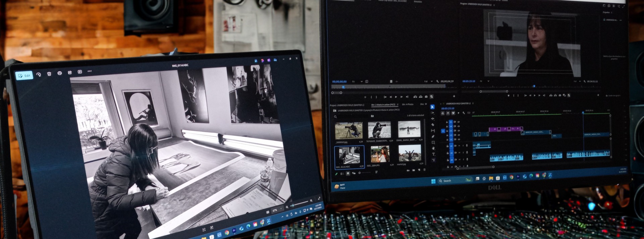Show hidden tray icons on laptop taskbar
This screenshot has width=644, height=239.
(282, 217)
